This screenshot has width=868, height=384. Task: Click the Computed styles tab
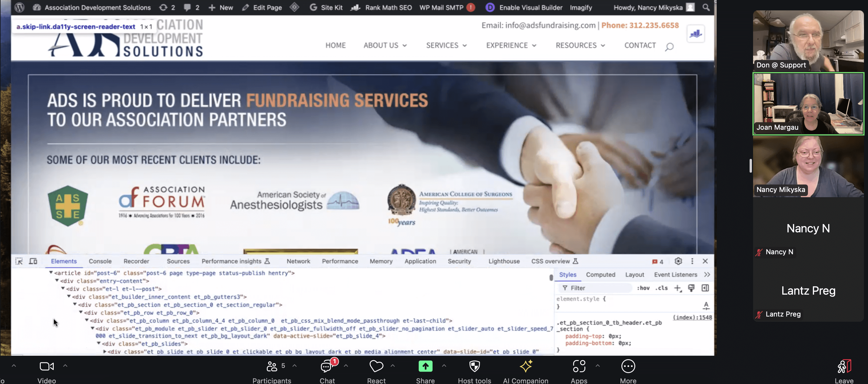point(600,275)
